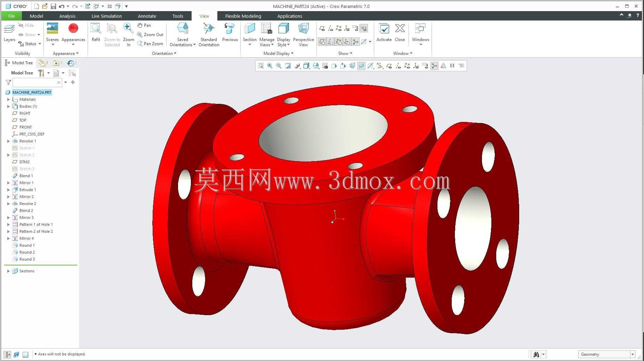Open the Layers tool in the ribbon
Viewport: 644px width, 361px height.
[x=9, y=33]
